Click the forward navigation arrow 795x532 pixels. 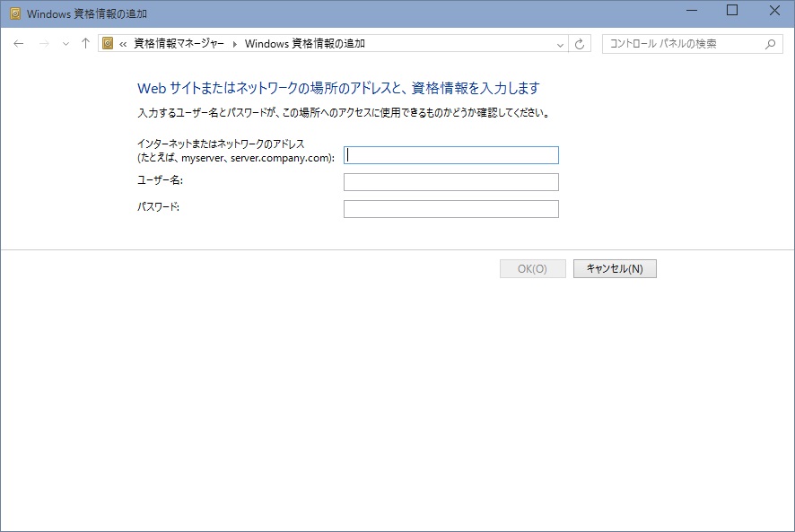pos(44,44)
